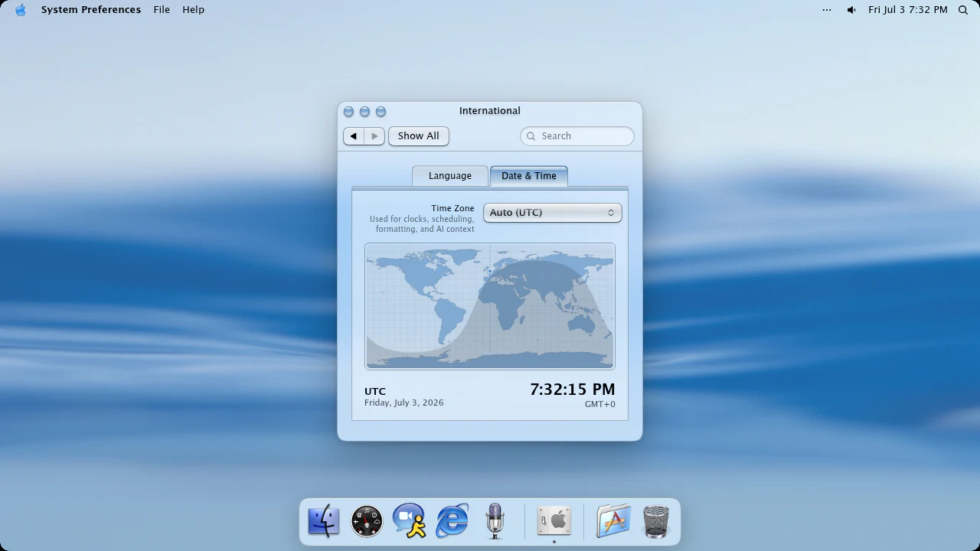The height and width of the screenshot is (551, 980).
Task: Expand the Time Zone Auto (UTC) dropdown
Action: [x=553, y=213]
